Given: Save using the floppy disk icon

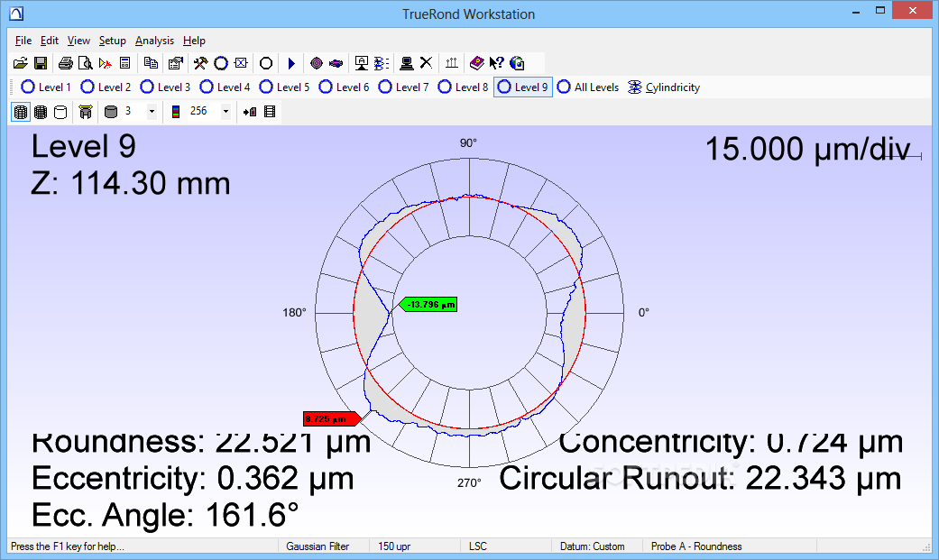Looking at the screenshot, I should (41, 63).
